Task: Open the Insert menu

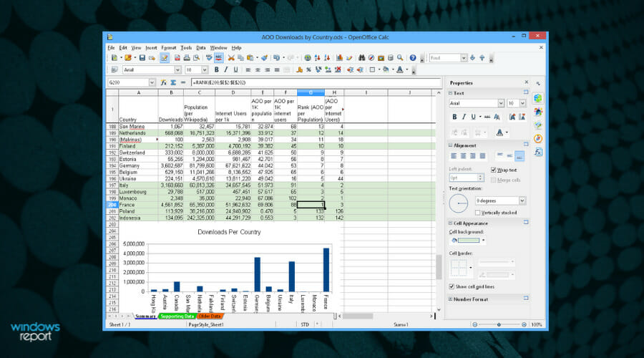Action: 151,48
